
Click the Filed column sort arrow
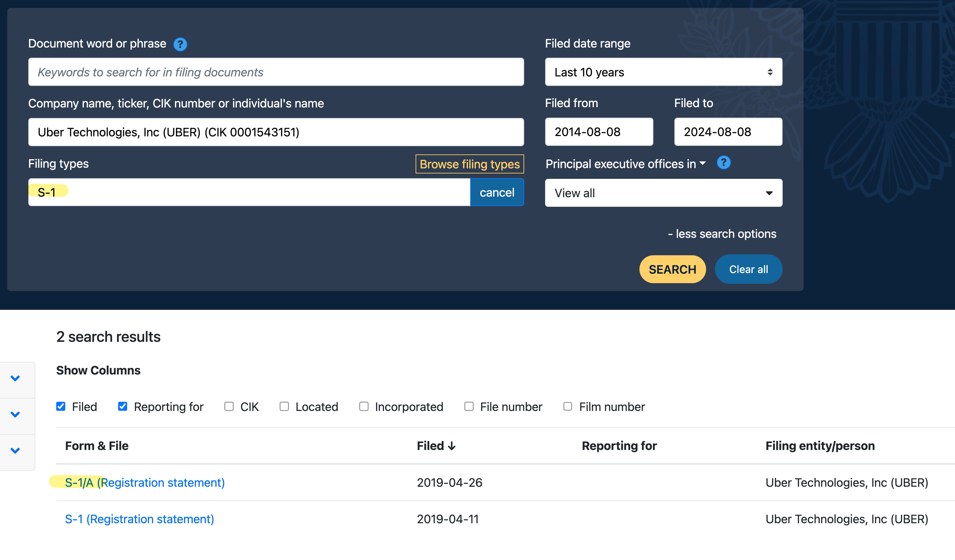[451, 446]
